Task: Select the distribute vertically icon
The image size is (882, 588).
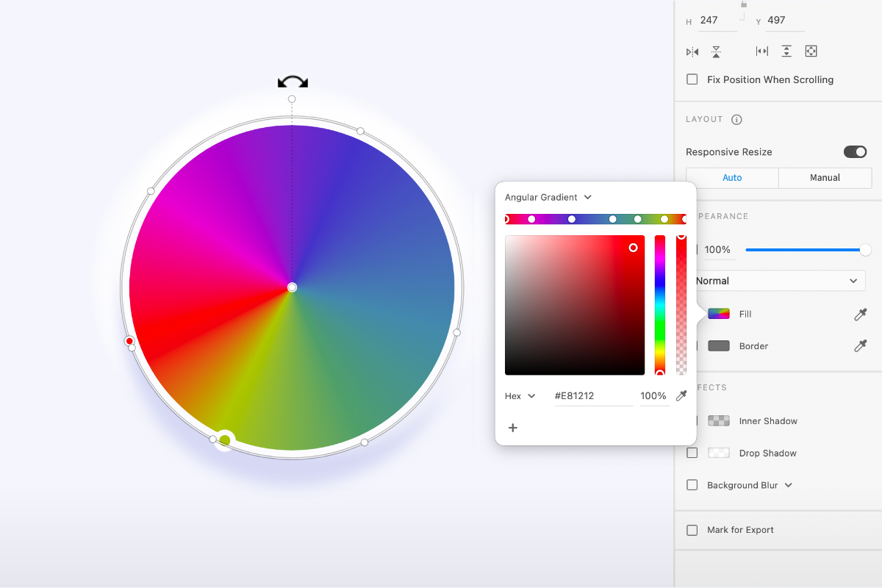Action: (786, 51)
